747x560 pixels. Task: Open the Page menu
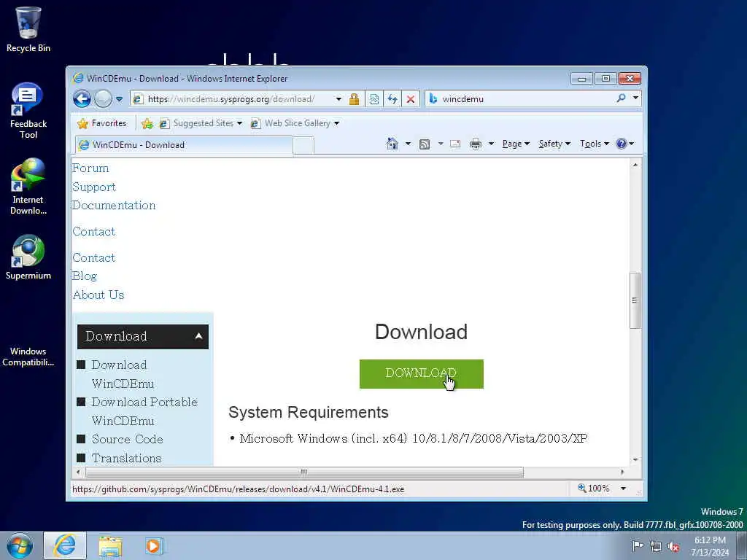(516, 144)
